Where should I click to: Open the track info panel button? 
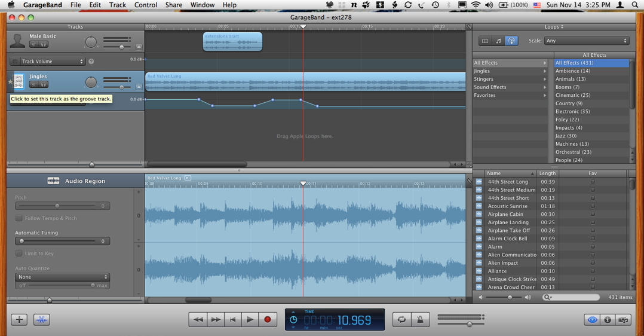click(x=608, y=319)
